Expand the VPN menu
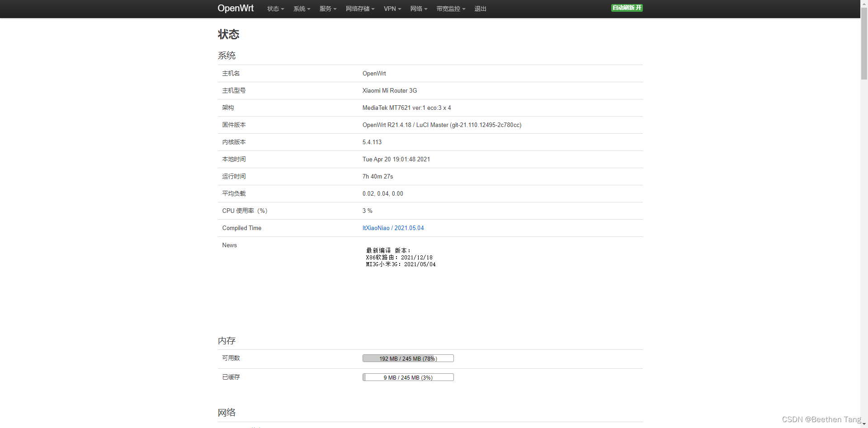Screen dimensions: 868x428 pos(392,9)
